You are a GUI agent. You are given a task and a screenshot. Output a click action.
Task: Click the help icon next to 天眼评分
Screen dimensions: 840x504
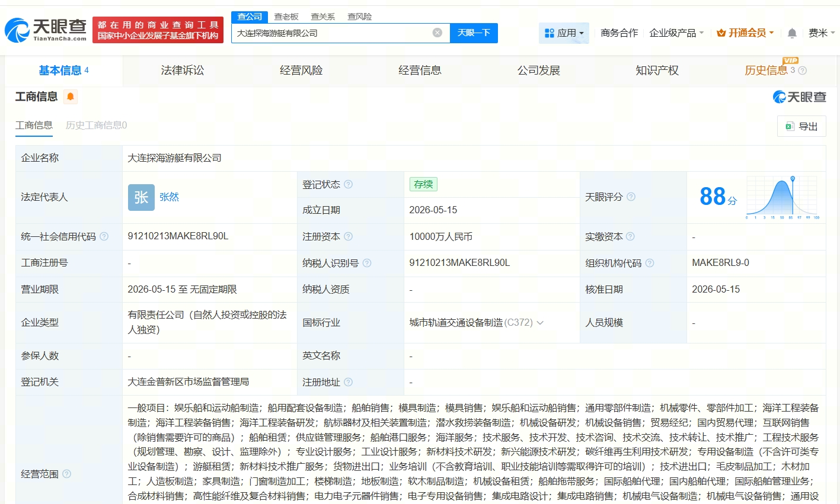click(x=631, y=197)
